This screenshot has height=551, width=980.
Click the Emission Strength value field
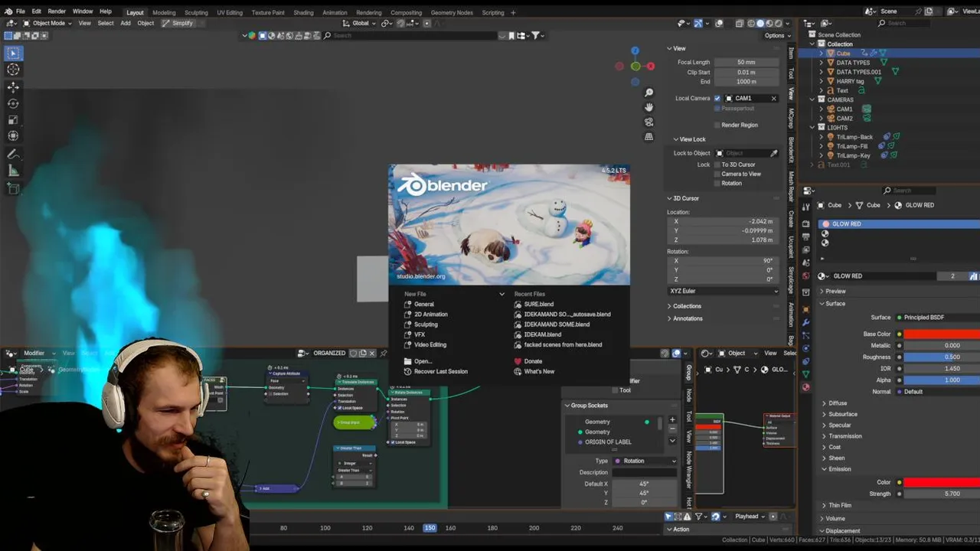coord(942,494)
